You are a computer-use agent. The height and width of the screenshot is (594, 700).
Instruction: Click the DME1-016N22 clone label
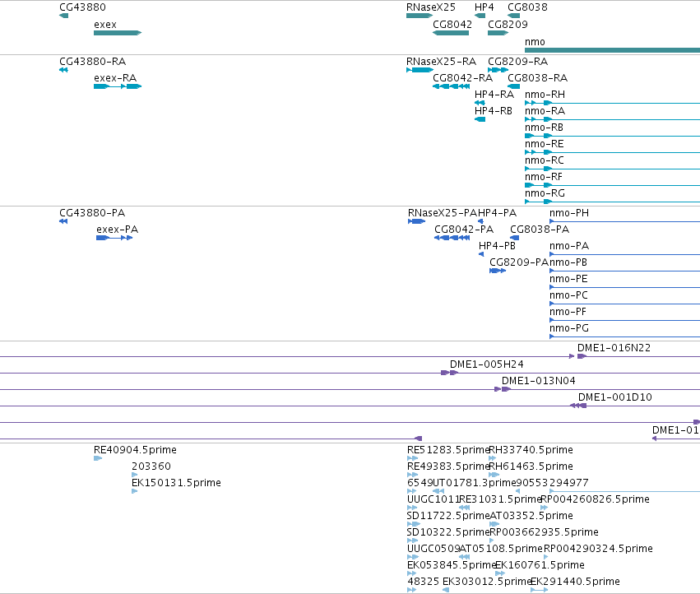pos(614,348)
